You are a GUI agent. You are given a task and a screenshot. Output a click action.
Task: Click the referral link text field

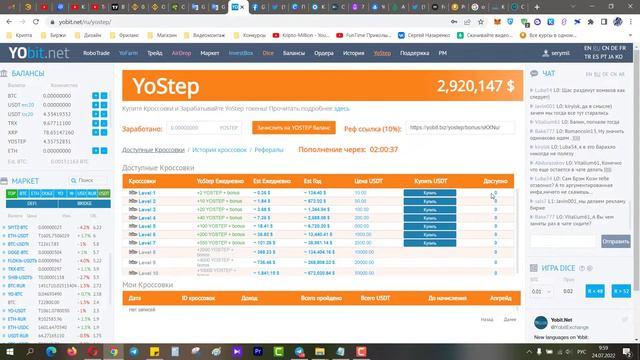pos(460,128)
